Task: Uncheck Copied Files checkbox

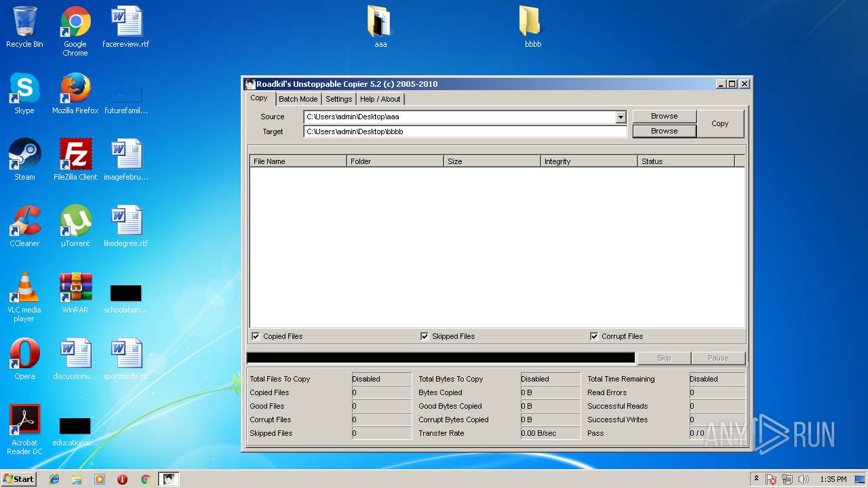Action: tap(256, 336)
